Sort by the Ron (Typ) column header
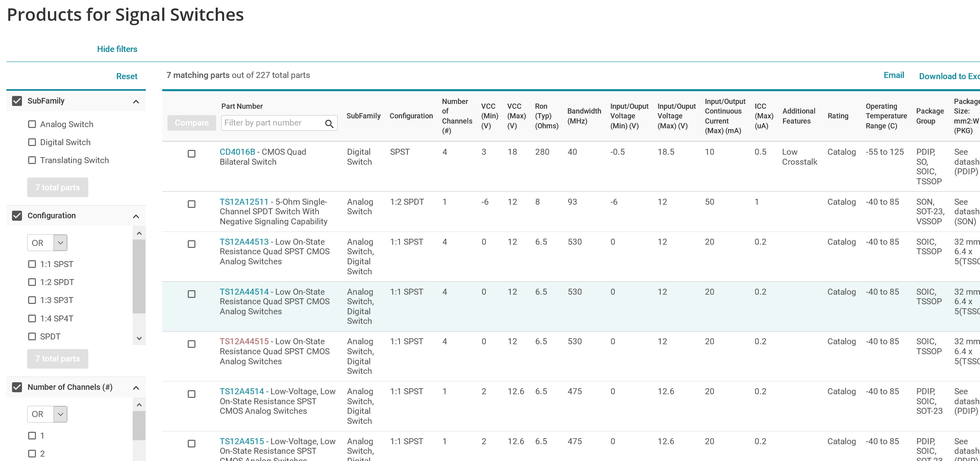 tap(546, 116)
